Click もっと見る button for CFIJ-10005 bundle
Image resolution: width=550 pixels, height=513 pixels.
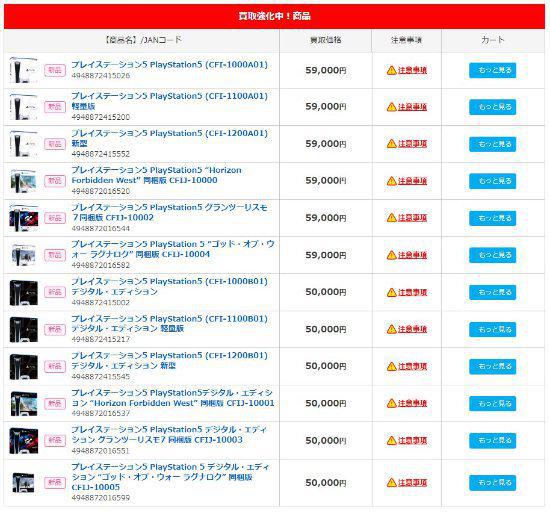tap(492, 483)
